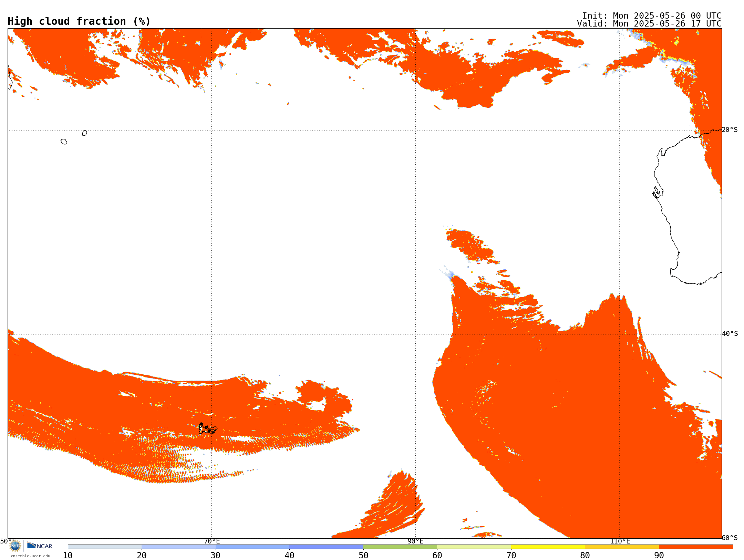Click the colorbar label 90
The width and height of the screenshot is (744, 560).
pyautogui.click(x=659, y=556)
